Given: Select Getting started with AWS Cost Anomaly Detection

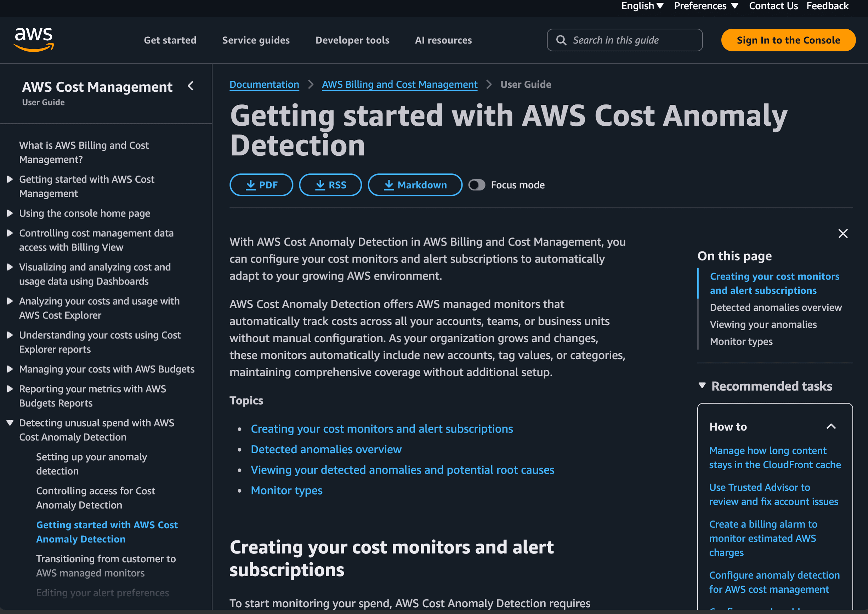Looking at the screenshot, I should (107, 532).
